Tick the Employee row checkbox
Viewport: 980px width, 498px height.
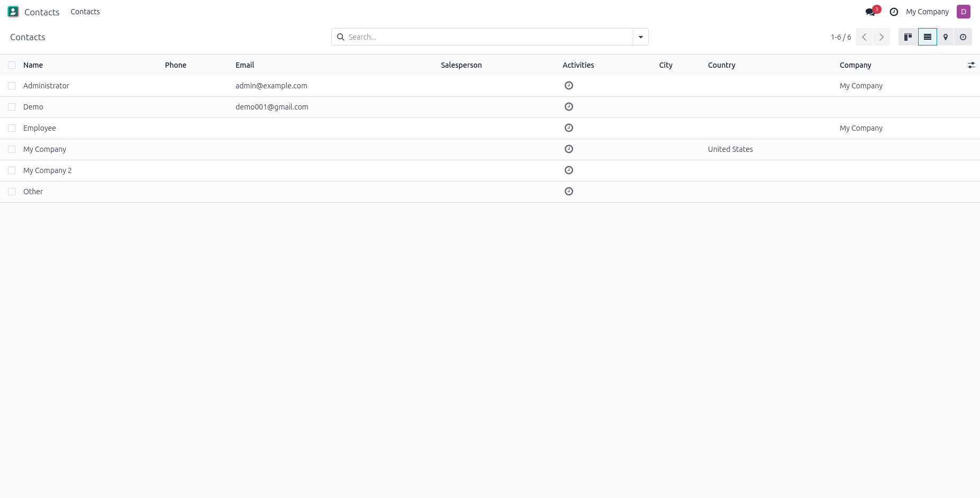pyautogui.click(x=12, y=128)
